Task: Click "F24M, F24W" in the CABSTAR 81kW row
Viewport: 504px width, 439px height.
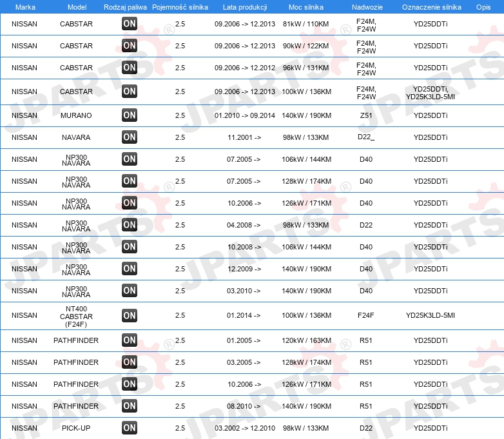Action: click(x=366, y=25)
